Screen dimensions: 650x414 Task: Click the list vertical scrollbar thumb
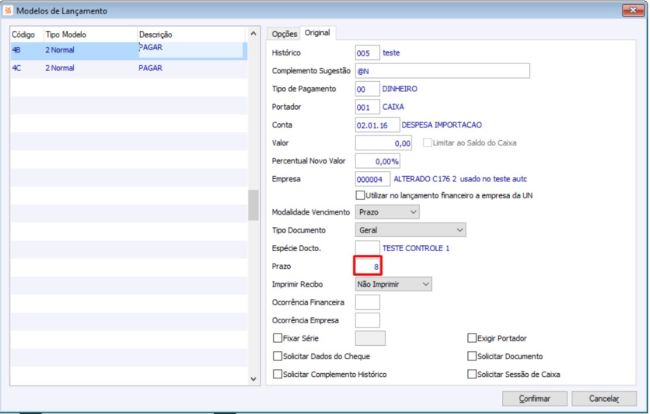click(253, 205)
